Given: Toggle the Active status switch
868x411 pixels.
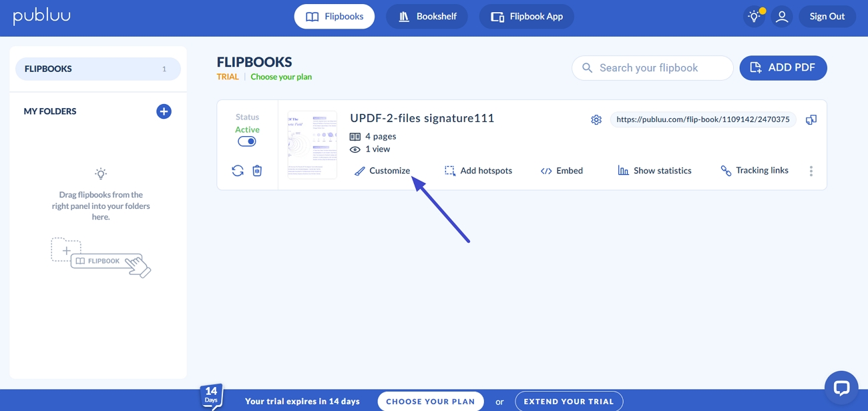Looking at the screenshot, I should 247,141.
